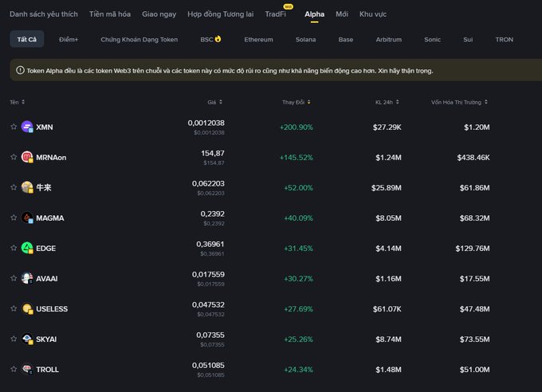Sort by Thay Đổi column

click(297, 102)
